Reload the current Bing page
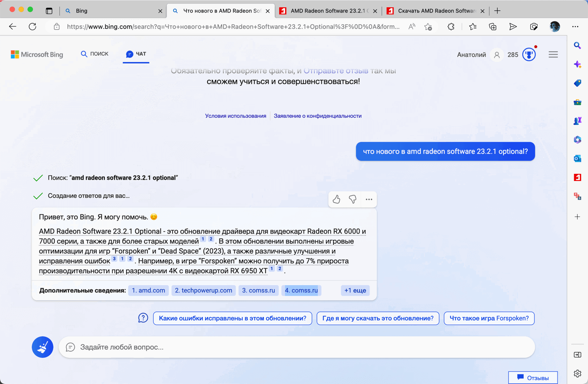Viewport: 588px width, 384px height. [32, 27]
